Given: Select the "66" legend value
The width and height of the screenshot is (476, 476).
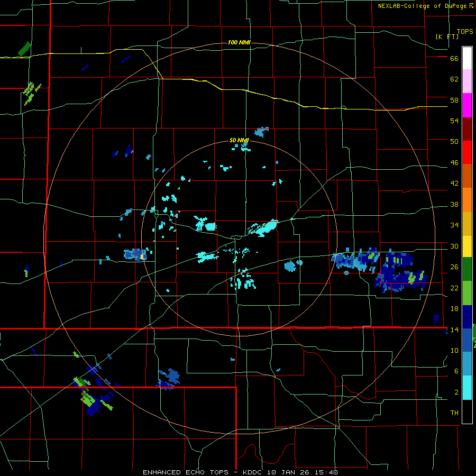Looking at the screenshot, I should tap(454, 59).
